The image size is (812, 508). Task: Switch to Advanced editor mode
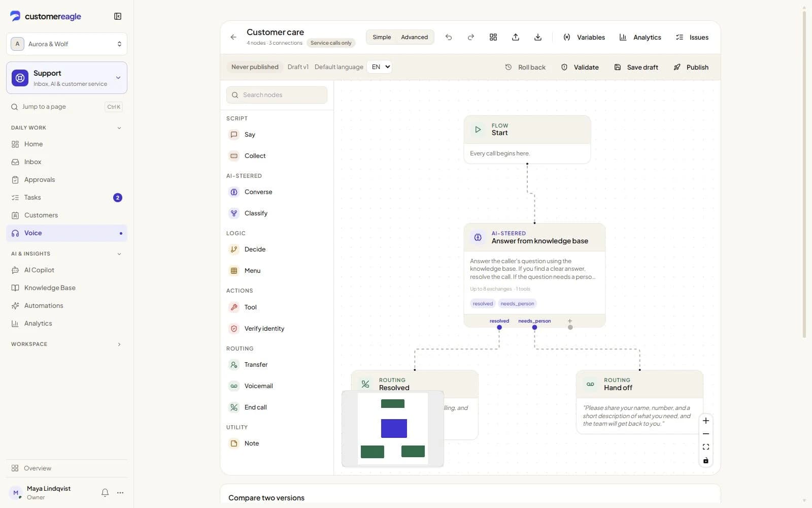click(x=414, y=37)
